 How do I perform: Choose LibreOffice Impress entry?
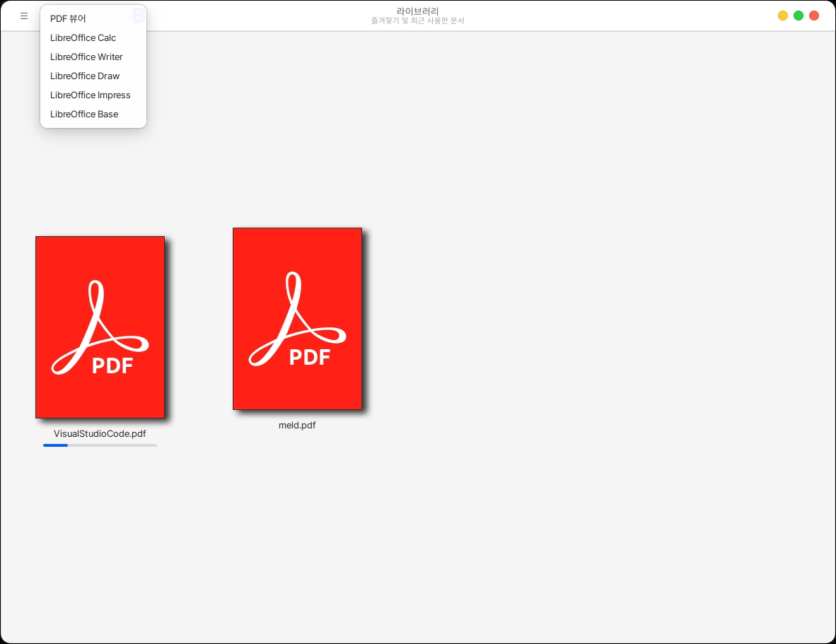90,95
